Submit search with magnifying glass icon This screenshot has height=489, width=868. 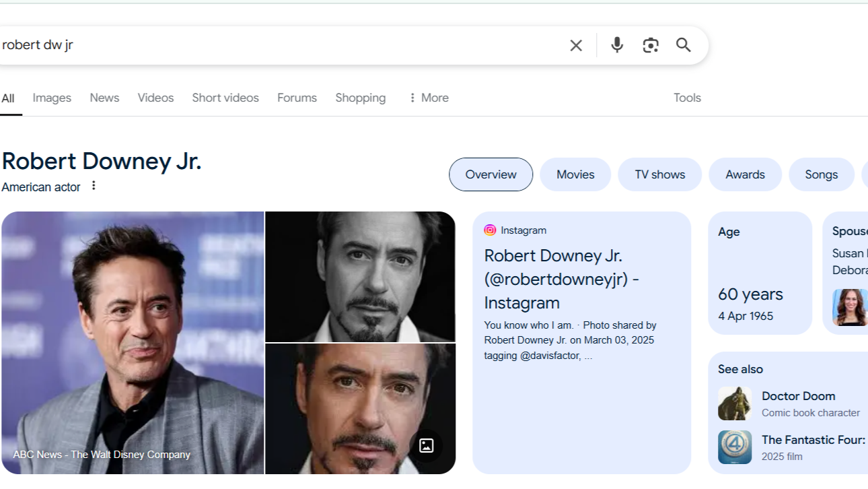pyautogui.click(x=684, y=45)
